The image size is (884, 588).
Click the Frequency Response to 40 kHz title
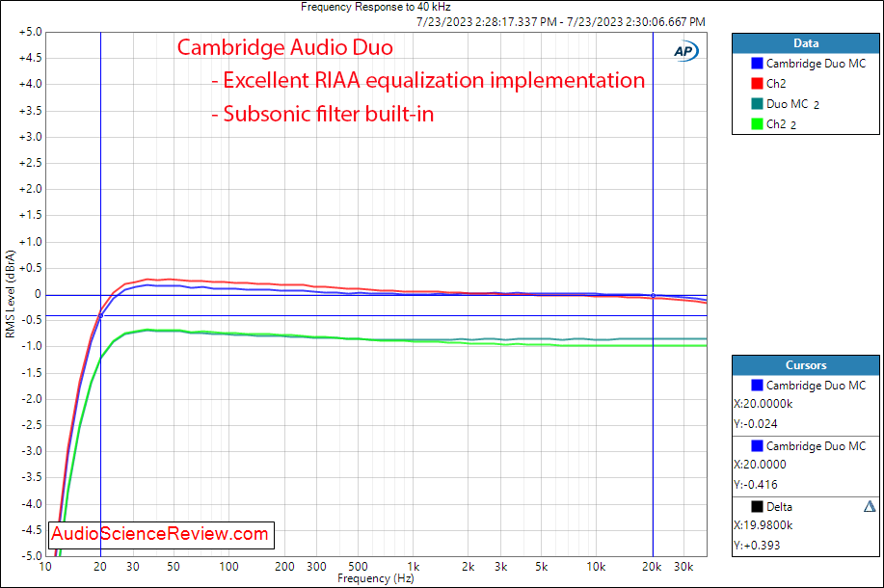375,8
